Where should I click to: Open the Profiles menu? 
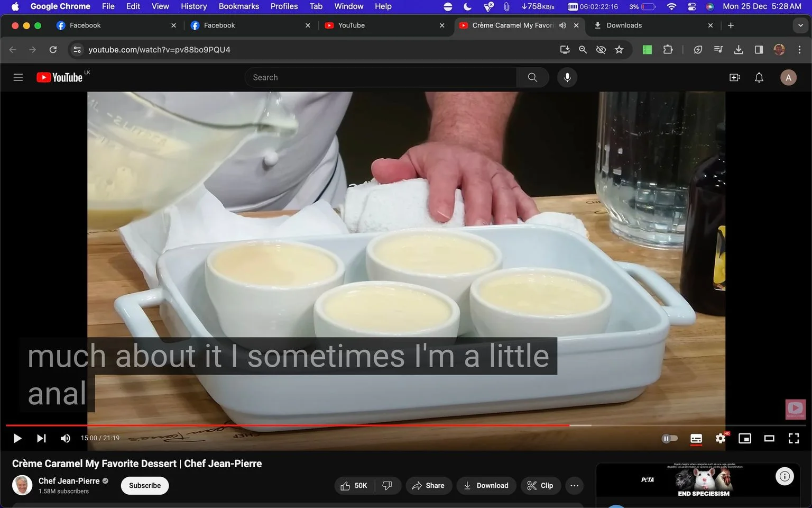point(284,6)
